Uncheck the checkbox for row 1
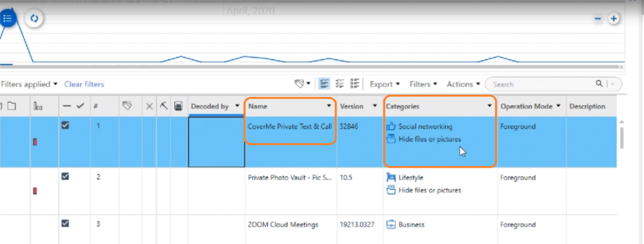 [x=65, y=126]
